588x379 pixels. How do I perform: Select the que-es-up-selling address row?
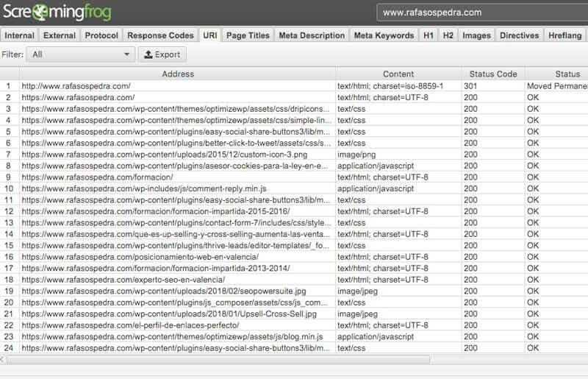tap(176, 234)
